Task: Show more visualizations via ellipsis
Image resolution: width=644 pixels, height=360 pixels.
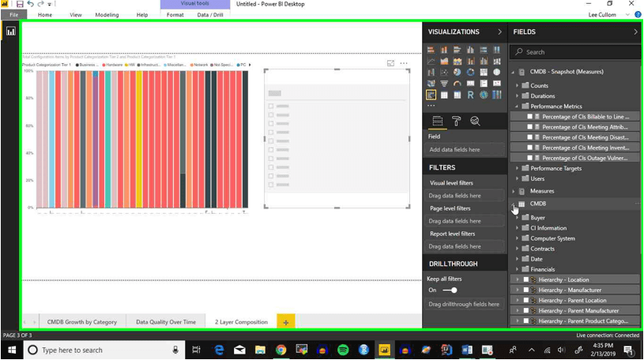Action: (x=431, y=106)
